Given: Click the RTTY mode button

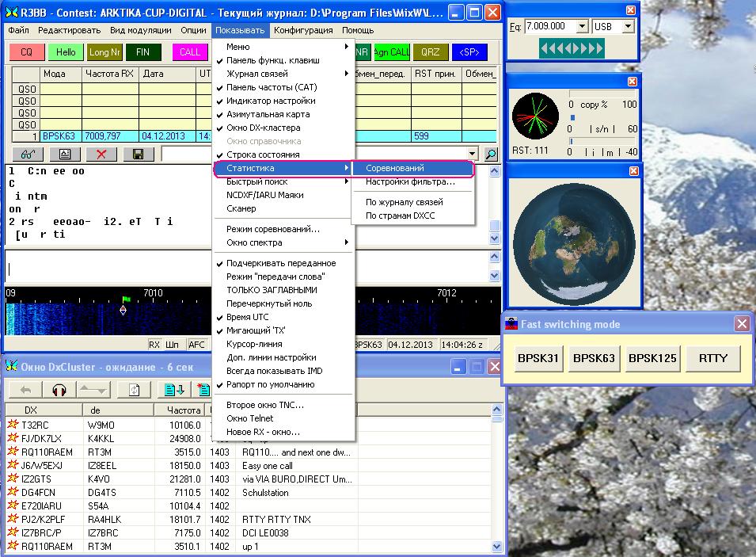Looking at the screenshot, I should click(712, 358).
